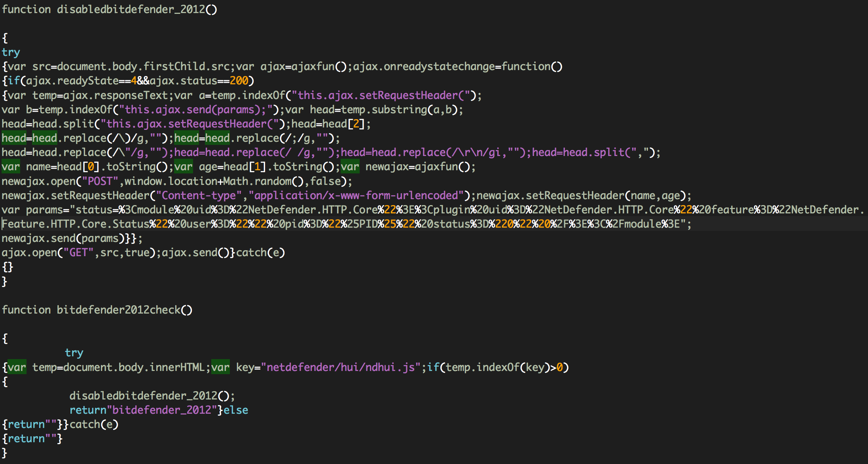
Task: Click head=temp.substring(a,b) expression
Action: [x=384, y=110]
